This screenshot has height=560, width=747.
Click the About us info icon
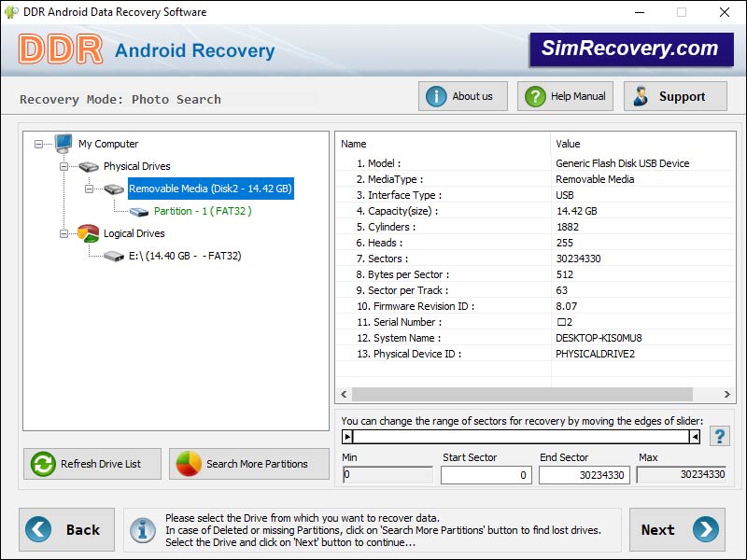pos(436,96)
